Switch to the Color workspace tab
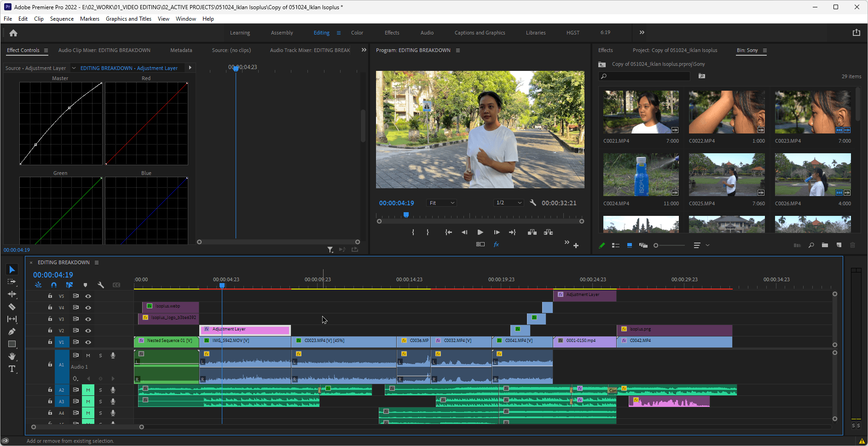Viewport: 868px width, 446px height. pyautogui.click(x=357, y=33)
